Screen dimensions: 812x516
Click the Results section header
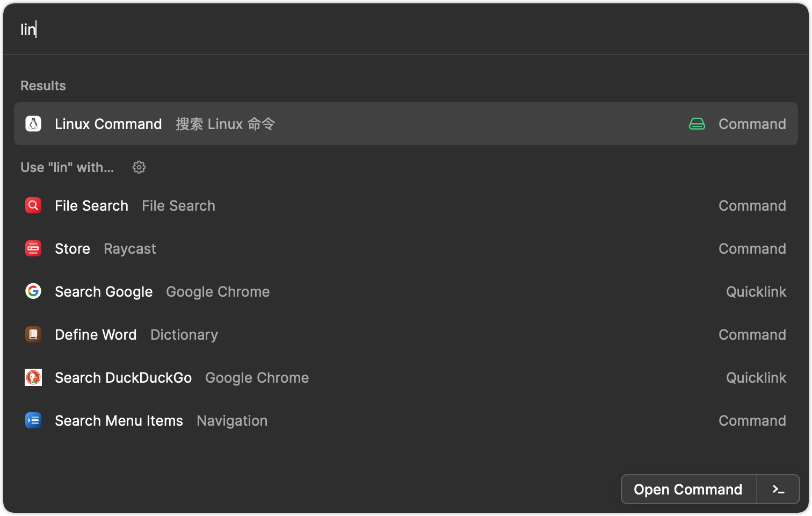pyautogui.click(x=43, y=85)
